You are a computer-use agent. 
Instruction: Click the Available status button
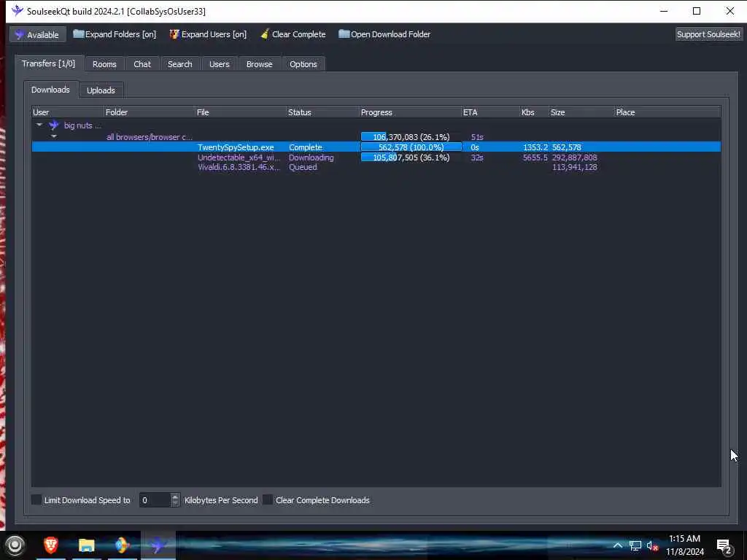[36, 34]
